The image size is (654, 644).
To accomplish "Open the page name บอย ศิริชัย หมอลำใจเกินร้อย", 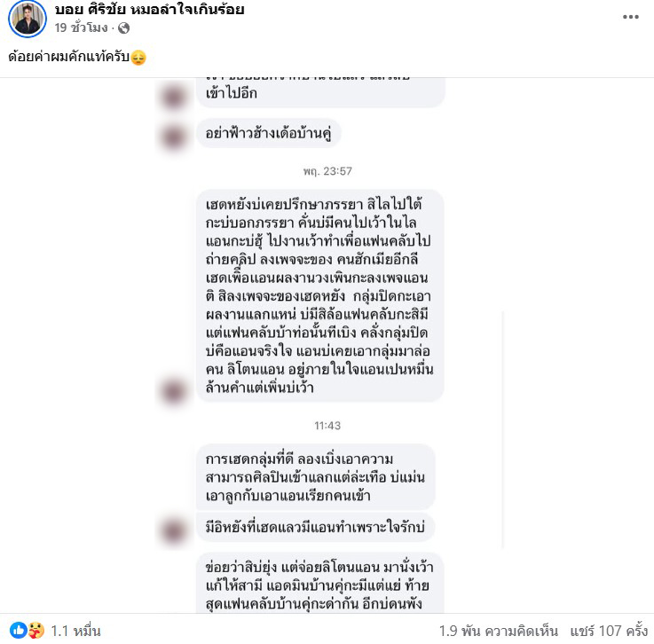I will tap(149, 9).
